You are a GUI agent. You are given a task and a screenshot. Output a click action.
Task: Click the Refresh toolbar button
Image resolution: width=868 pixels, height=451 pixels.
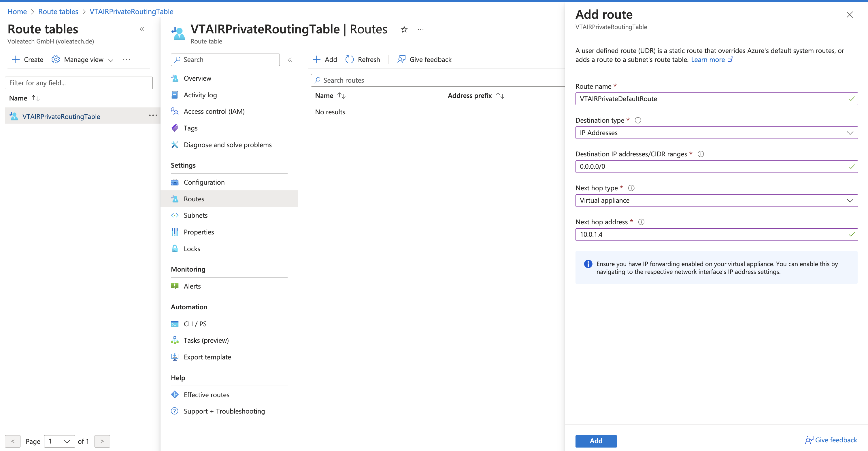point(363,60)
